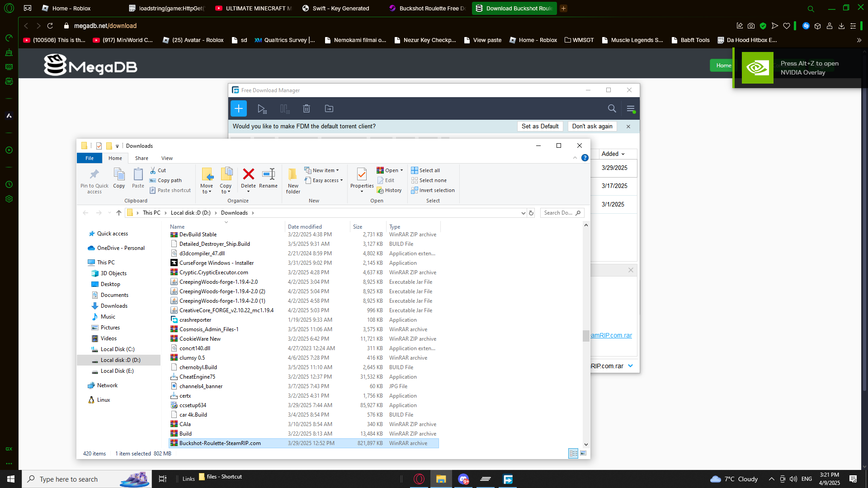The width and height of the screenshot is (868, 488).
Task: Switch to the Home - Roblox browser tab
Action: tap(71, 8)
